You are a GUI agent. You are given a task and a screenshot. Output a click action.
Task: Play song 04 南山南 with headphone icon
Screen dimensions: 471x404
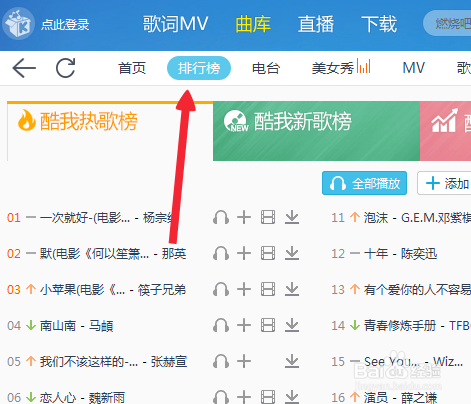coord(221,326)
